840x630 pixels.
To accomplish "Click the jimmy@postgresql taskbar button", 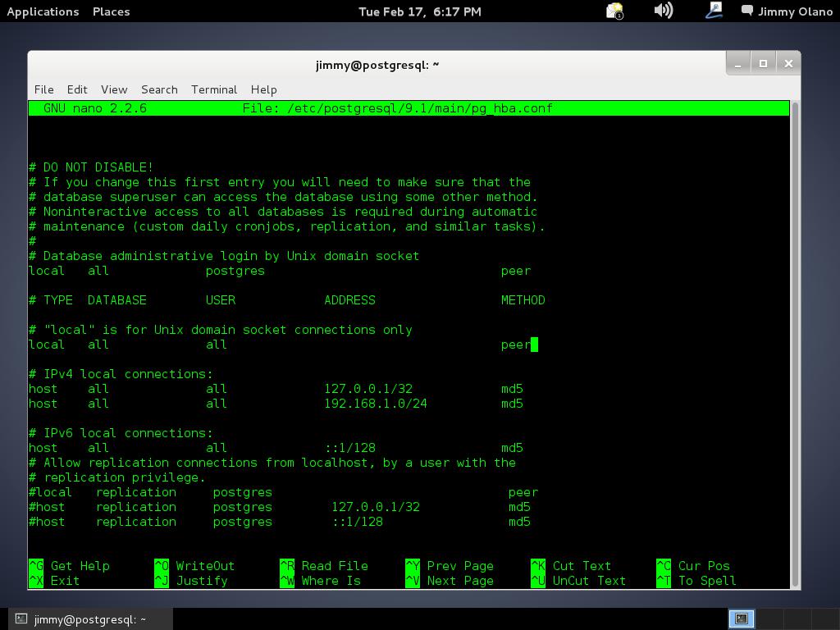I will click(82, 619).
